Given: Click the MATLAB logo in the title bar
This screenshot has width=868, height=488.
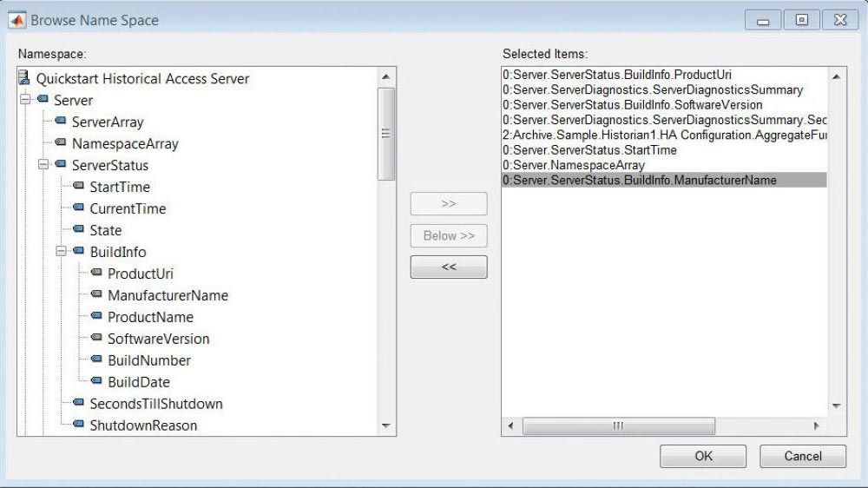Looking at the screenshot, I should coord(16,19).
